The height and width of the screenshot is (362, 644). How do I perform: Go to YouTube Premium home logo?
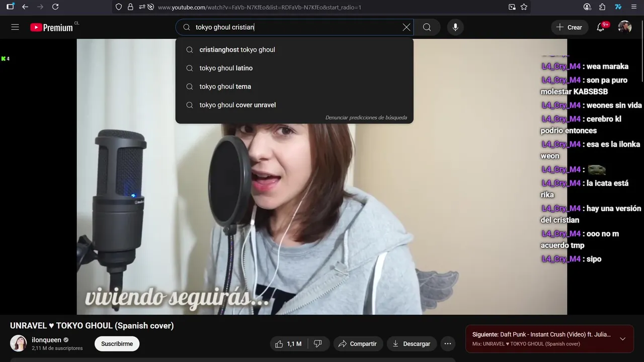click(x=51, y=28)
